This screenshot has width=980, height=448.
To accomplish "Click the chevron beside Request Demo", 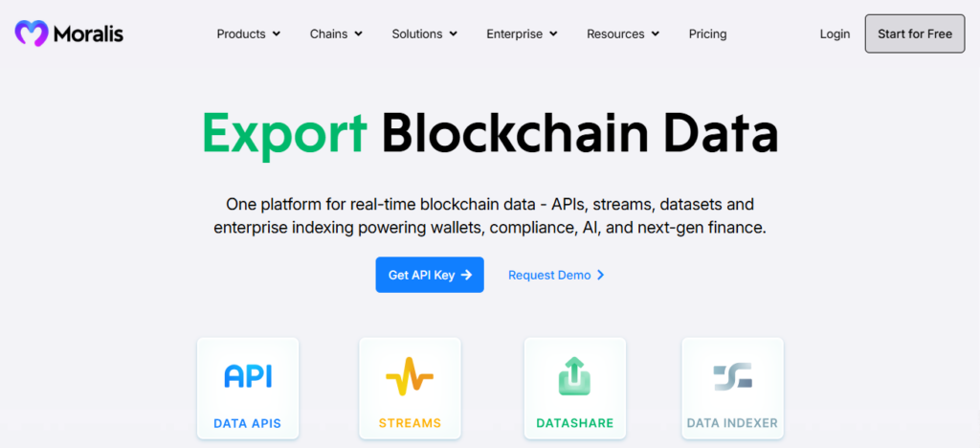I will tap(600, 275).
